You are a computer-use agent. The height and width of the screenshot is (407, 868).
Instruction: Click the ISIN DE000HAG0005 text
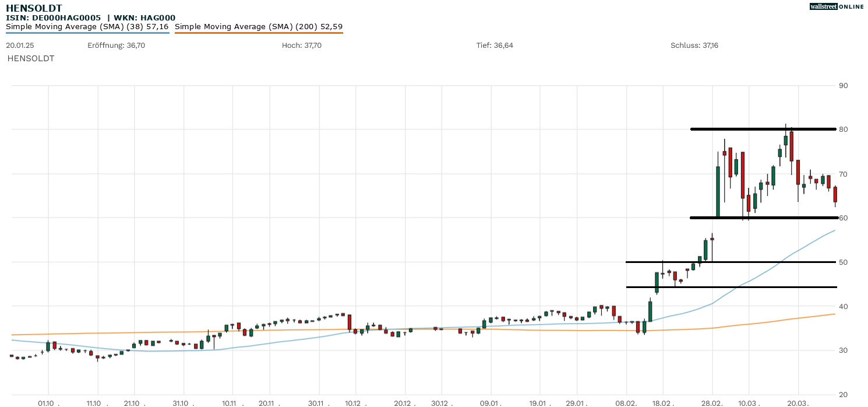pyautogui.click(x=54, y=18)
